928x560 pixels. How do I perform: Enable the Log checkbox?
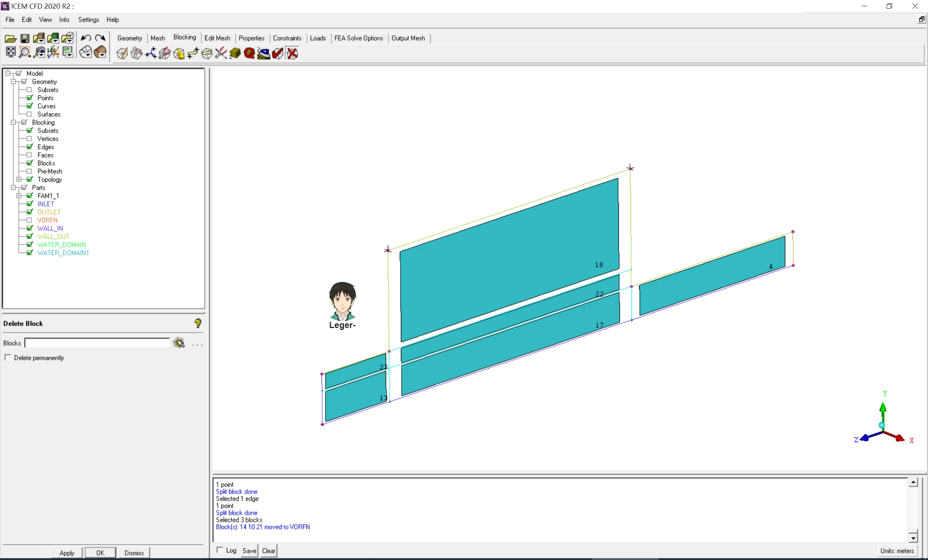pos(220,550)
